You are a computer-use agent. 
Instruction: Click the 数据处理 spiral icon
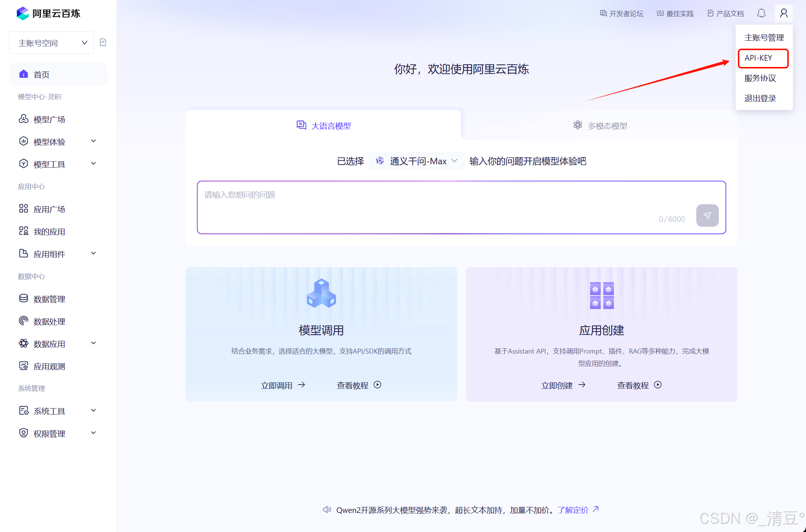pos(24,321)
